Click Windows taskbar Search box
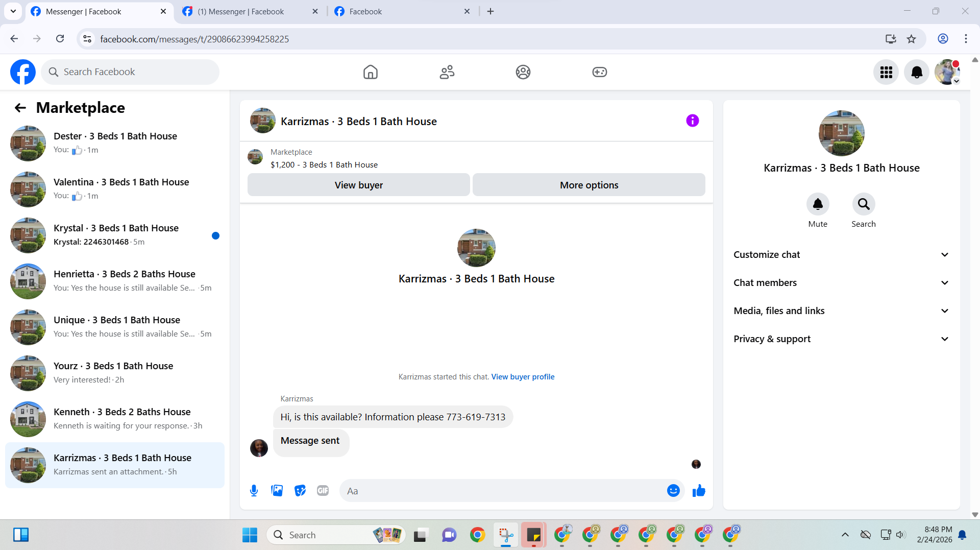This screenshot has height=550, width=980. coord(335,535)
